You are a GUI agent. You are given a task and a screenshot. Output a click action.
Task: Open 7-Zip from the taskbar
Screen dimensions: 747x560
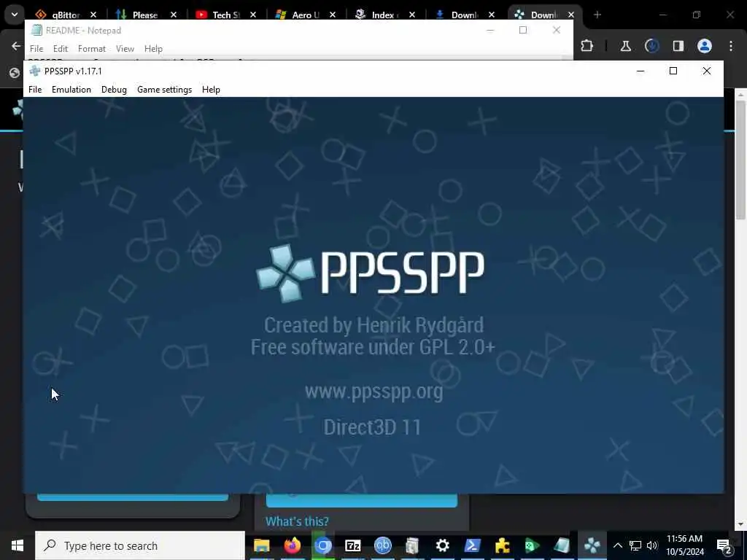pos(352,545)
